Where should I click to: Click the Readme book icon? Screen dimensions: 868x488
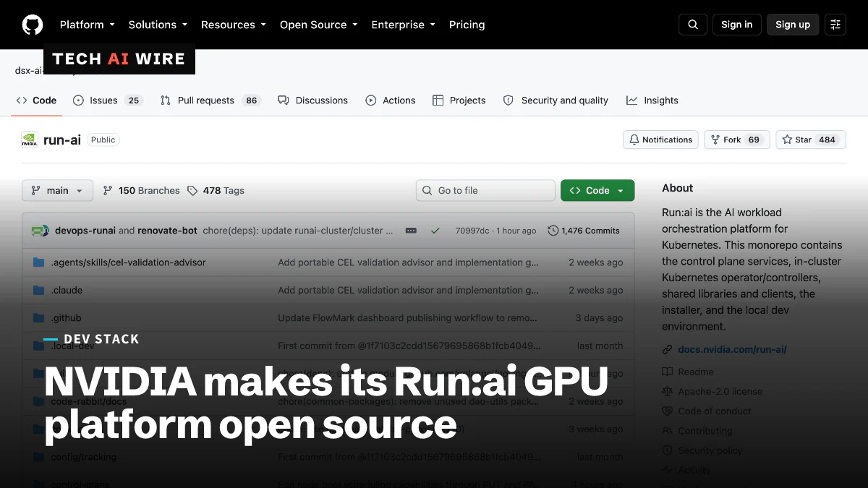(667, 372)
